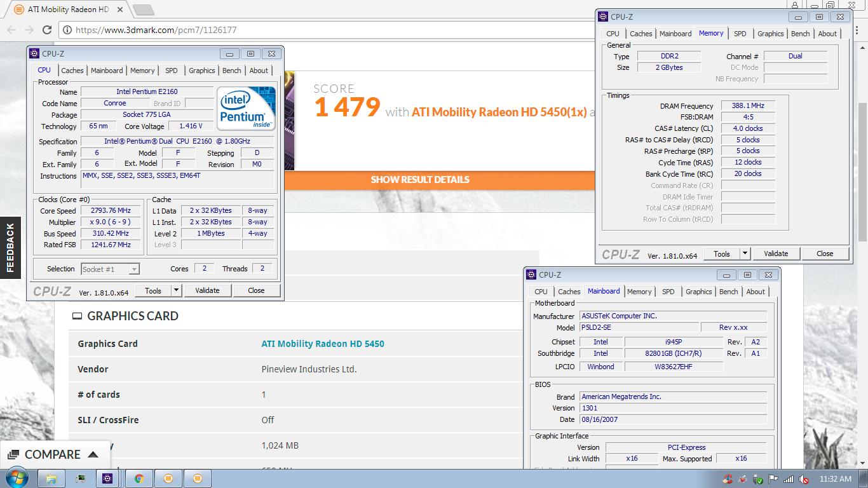The height and width of the screenshot is (488, 868).
Task: Click Tools button in CPU window
Action: coord(153,290)
